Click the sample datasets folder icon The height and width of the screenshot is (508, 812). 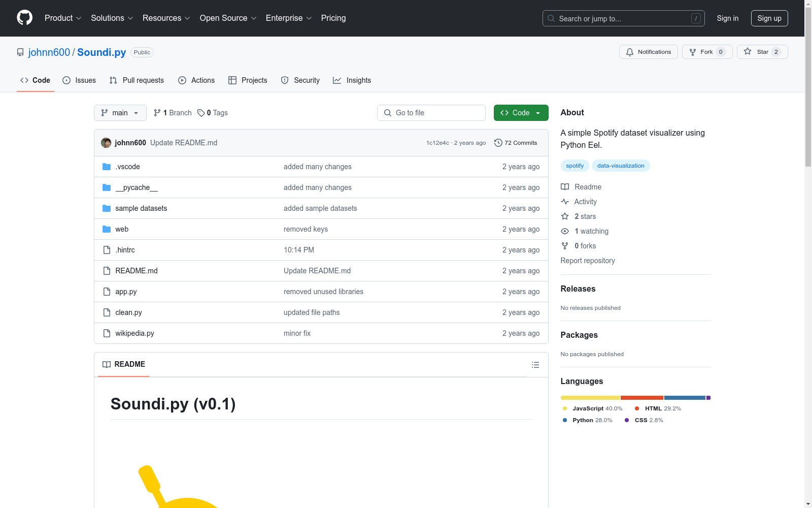tap(107, 208)
